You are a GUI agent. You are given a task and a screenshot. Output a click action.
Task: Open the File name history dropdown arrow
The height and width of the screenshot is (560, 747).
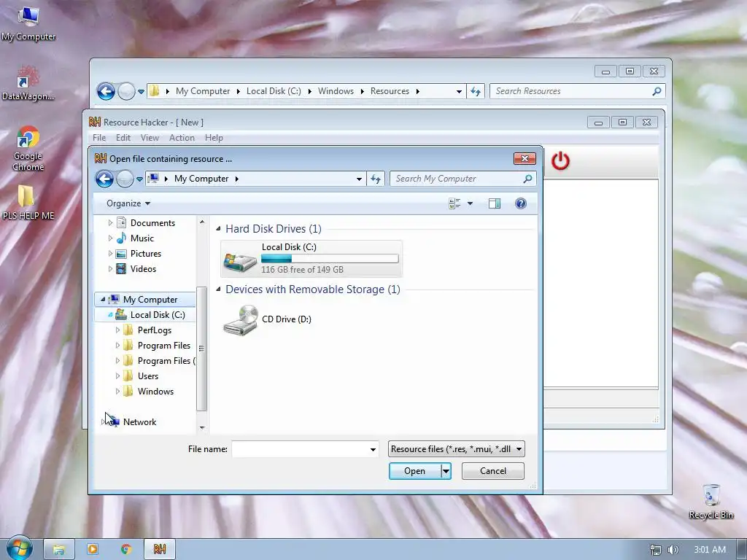click(373, 449)
